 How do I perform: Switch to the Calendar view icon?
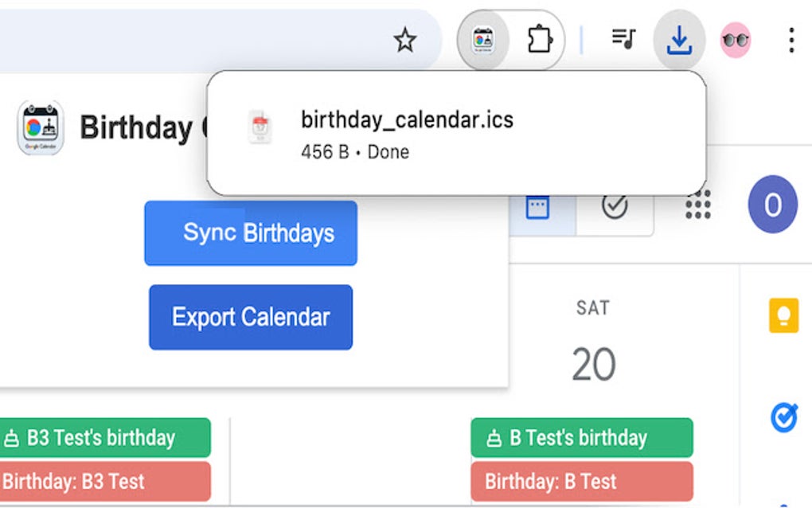tap(537, 208)
